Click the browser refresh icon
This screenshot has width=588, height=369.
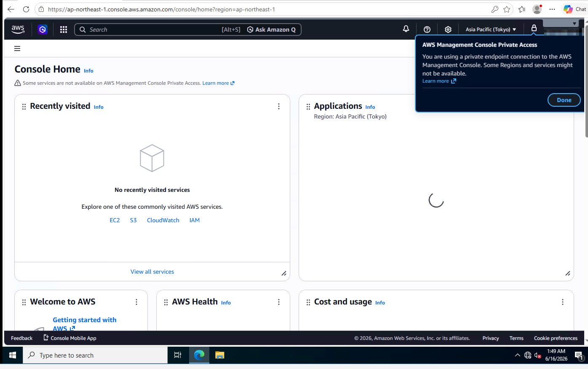(26, 9)
